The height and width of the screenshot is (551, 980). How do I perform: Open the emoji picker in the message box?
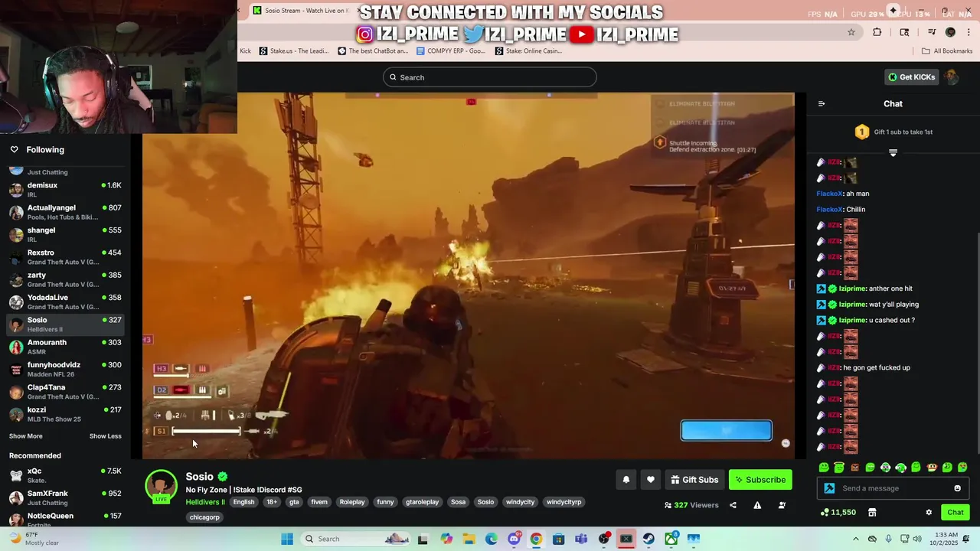click(957, 488)
